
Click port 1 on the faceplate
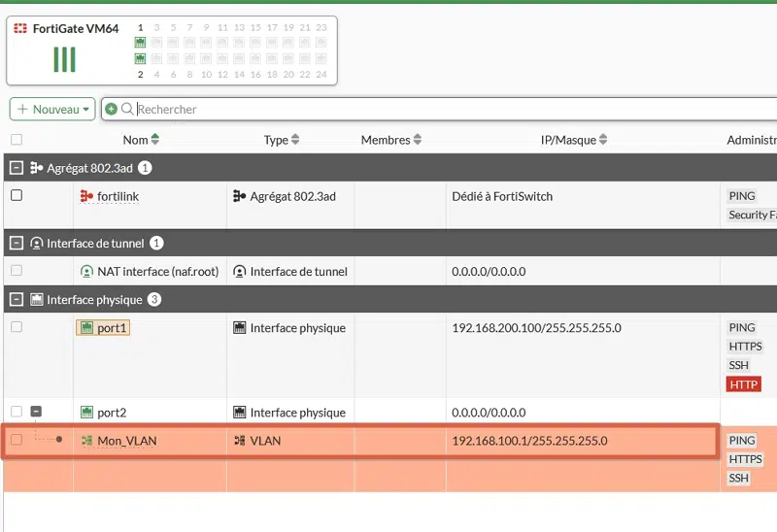click(140, 43)
